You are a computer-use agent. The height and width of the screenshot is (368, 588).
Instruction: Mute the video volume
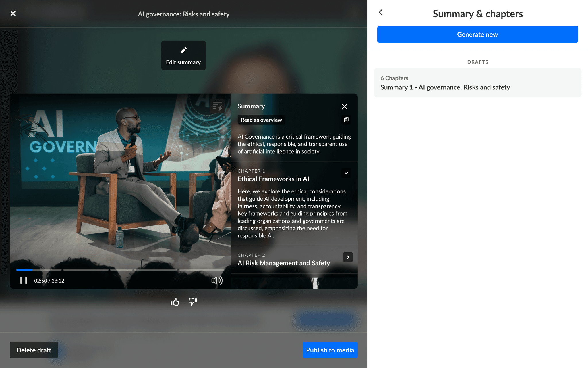coord(217,281)
